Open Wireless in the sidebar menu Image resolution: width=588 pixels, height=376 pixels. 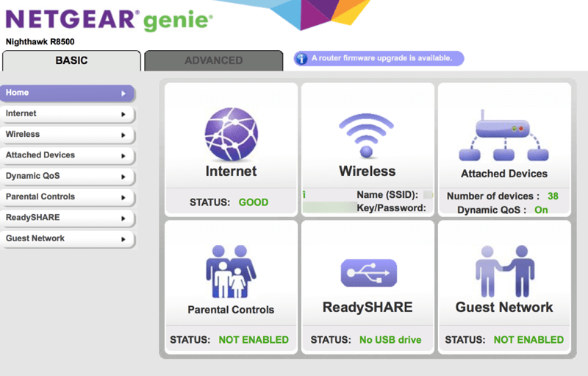[x=67, y=135]
